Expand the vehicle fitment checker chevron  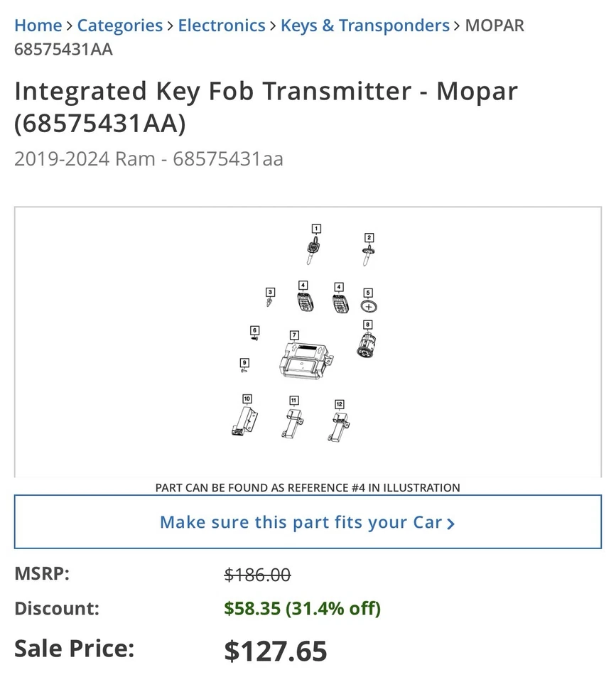pyautogui.click(x=451, y=523)
